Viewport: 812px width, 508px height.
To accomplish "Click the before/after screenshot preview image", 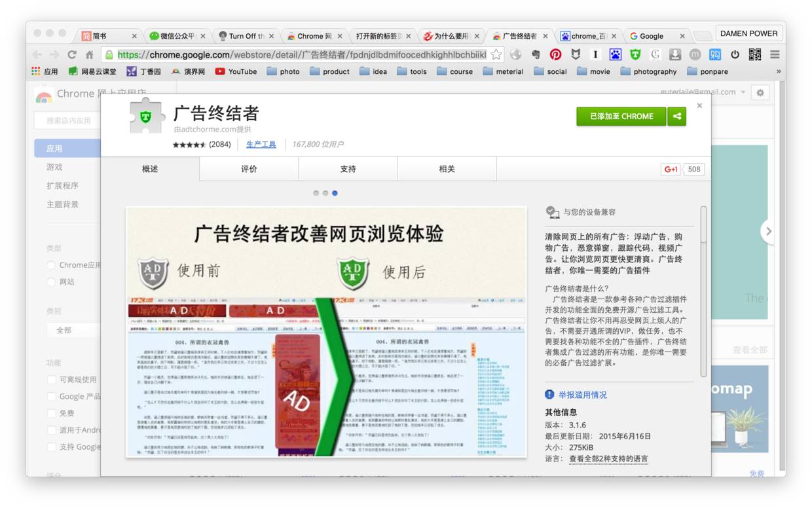I will [326, 332].
